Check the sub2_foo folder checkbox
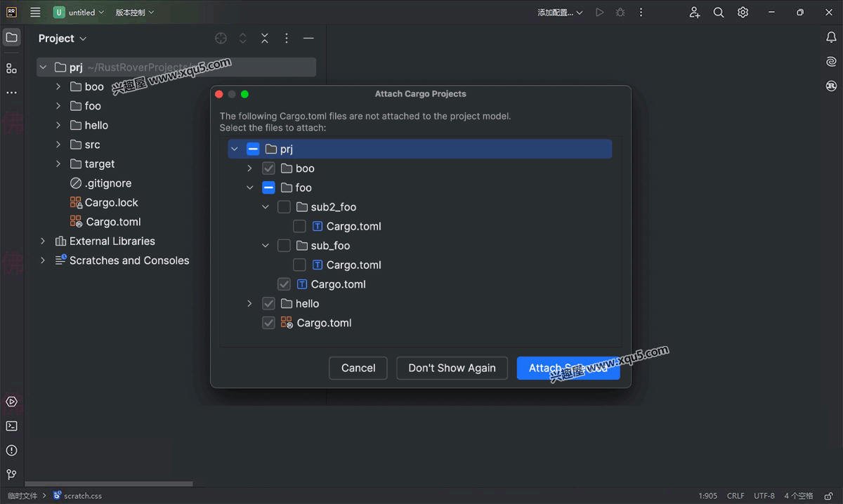 coord(284,207)
